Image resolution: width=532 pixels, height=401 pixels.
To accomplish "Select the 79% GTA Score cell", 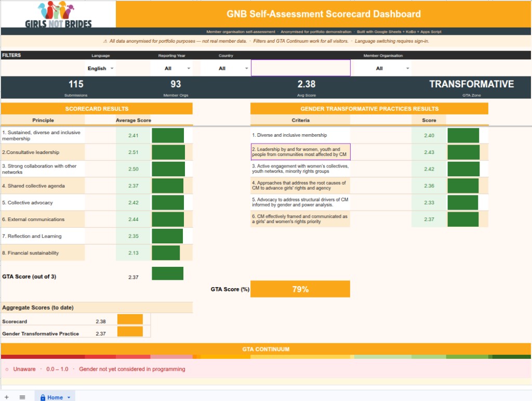I will (300, 289).
